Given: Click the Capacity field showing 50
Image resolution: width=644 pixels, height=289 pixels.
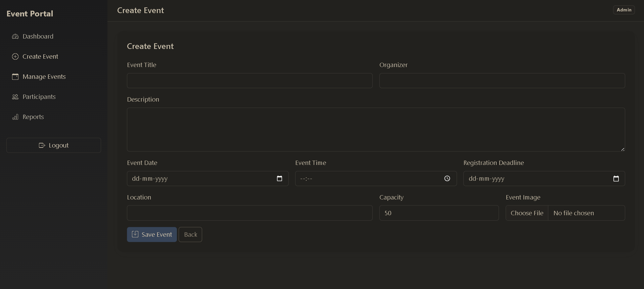Looking at the screenshot, I should coord(439,213).
